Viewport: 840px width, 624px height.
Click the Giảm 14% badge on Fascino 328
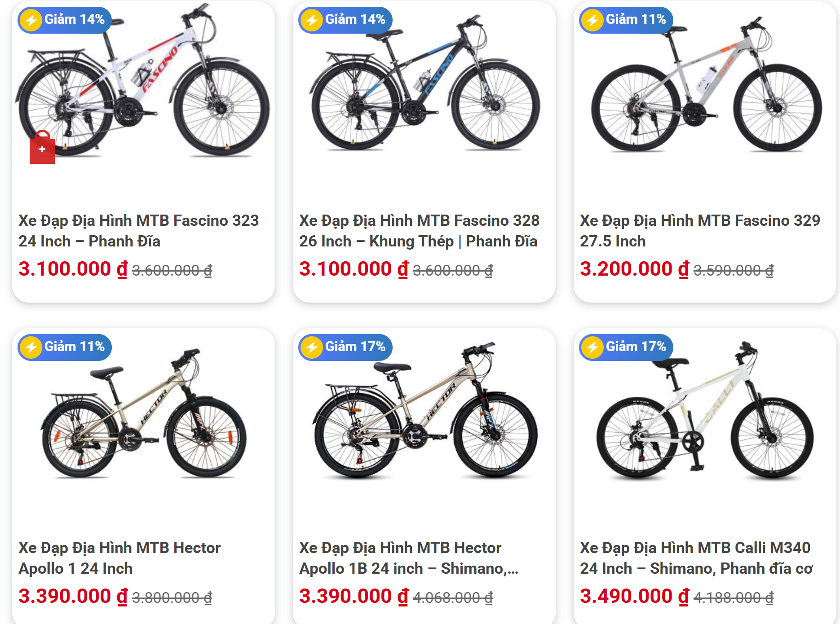345,20
